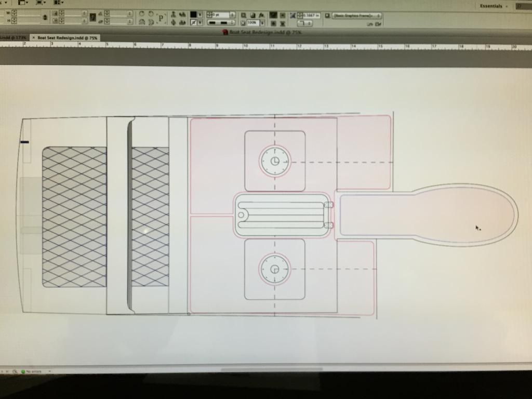Click the rightmost icon under the Basic Graphics Frame dropdown

click(378, 24)
